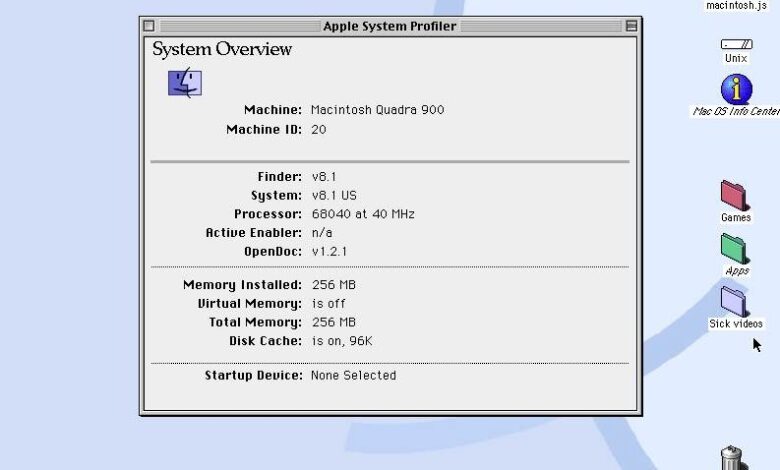The width and height of the screenshot is (780, 470).
Task: Select the macintosh.js desktop label
Action: (x=736, y=5)
